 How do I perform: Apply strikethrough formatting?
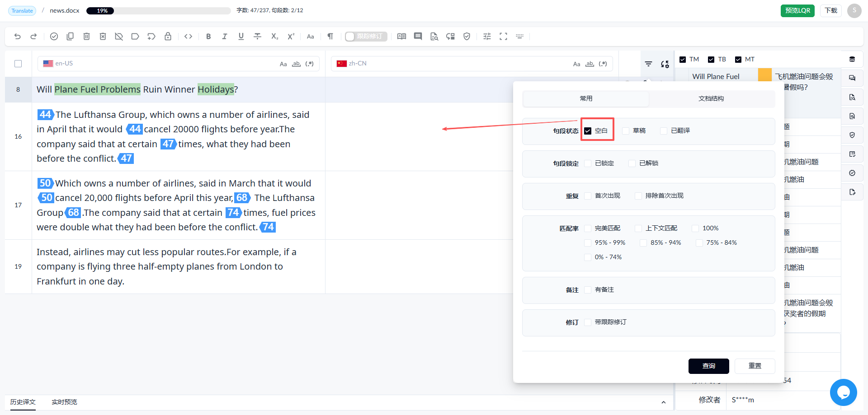257,37
